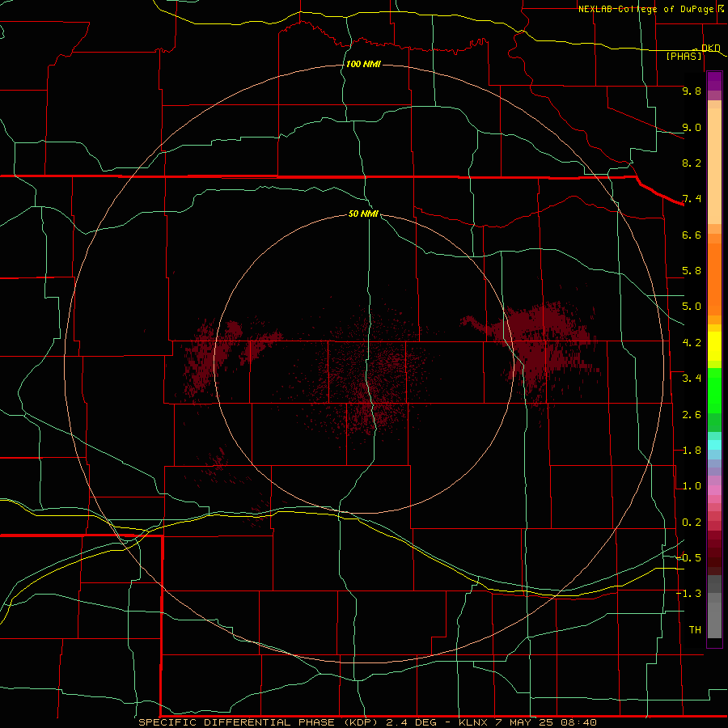Click the 4.2 value on the scale

(692, 343)
